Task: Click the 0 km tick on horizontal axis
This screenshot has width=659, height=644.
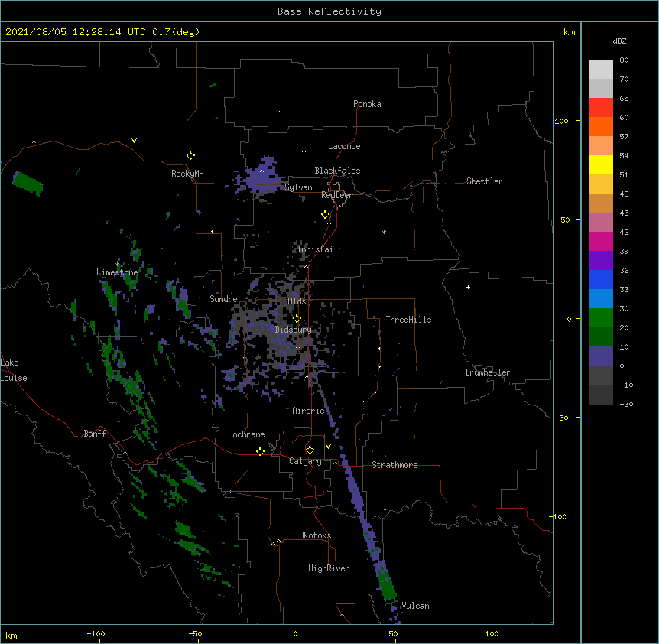Action: (295, 633)
